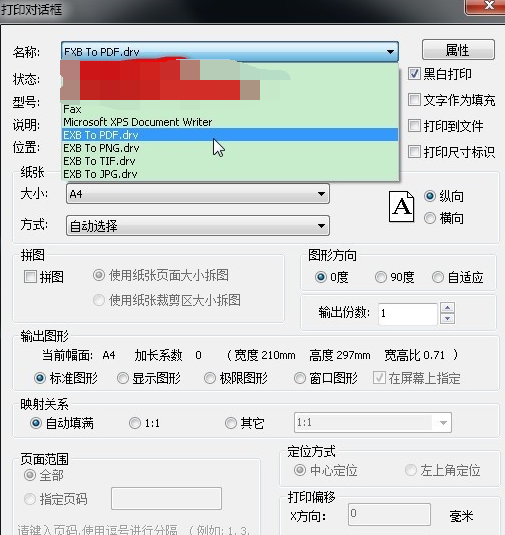Tick the 拼图 checkbox
Image resolution: width=505 pixels, height=535 pixels.
30,277
